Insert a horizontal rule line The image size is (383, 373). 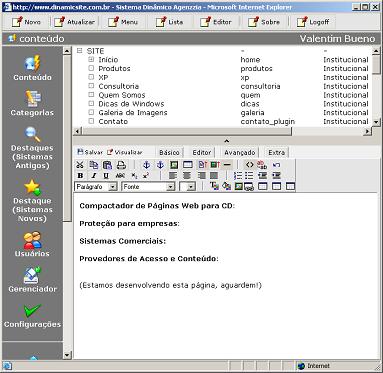[227, 165]
